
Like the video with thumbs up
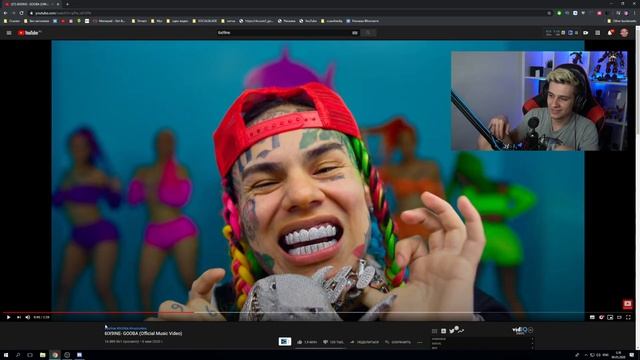pyautogui.click(x=307, y=342)
